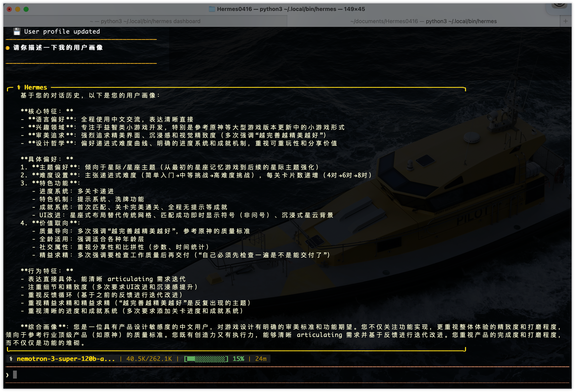
Task: Click the Hermes response header label
Action: [36, 87]
